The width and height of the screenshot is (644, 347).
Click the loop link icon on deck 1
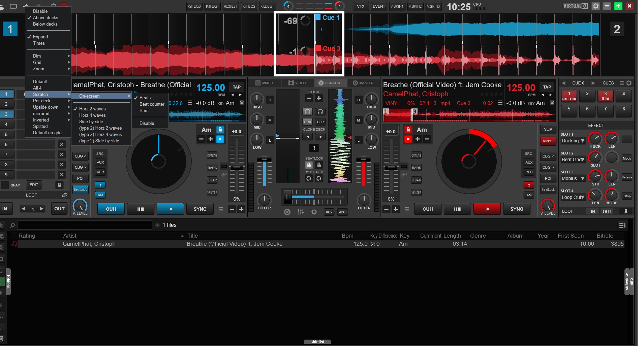[64, 195]
